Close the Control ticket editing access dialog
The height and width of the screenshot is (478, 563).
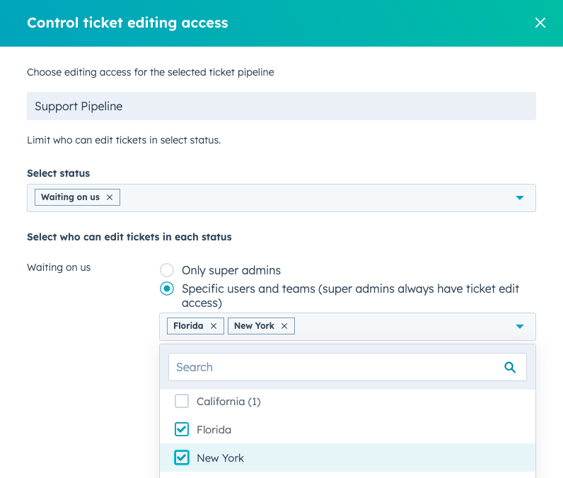[x=540, y=23]
